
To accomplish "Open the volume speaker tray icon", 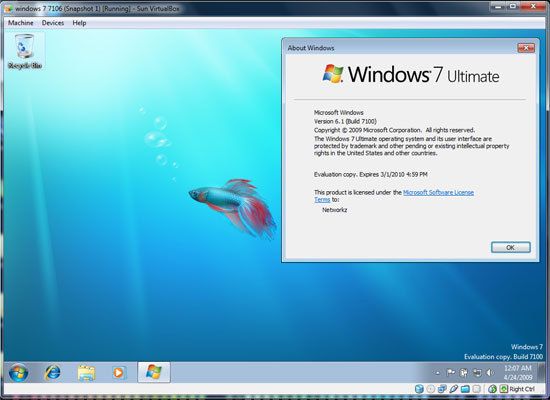I will pyautogui.click(x=490, y=373).
